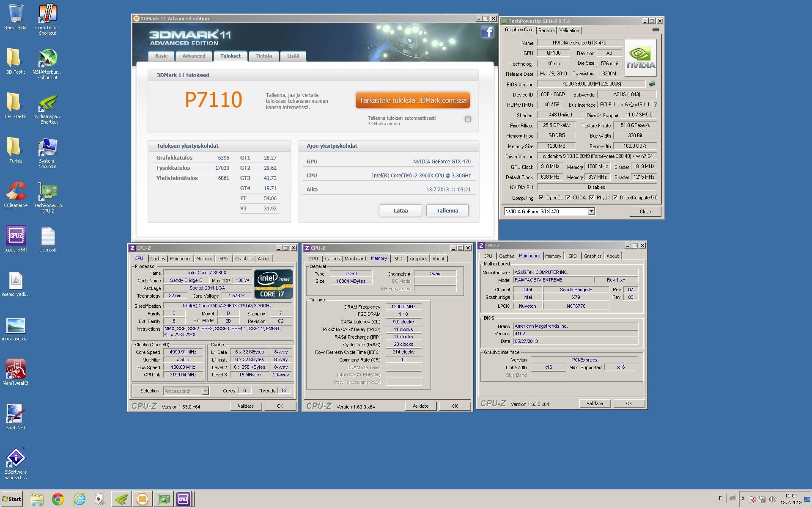Toggle the DirectCompute 5.0 checkbox
Image resolution: width=812 pixels, height=508 pixels.
click(615, 197)
